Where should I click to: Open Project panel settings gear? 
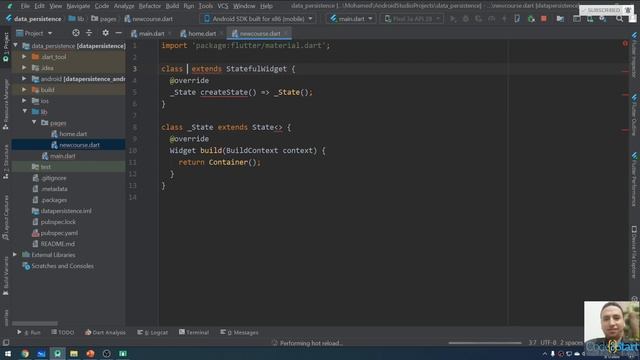pyautogui.click(x=105, y=33)
